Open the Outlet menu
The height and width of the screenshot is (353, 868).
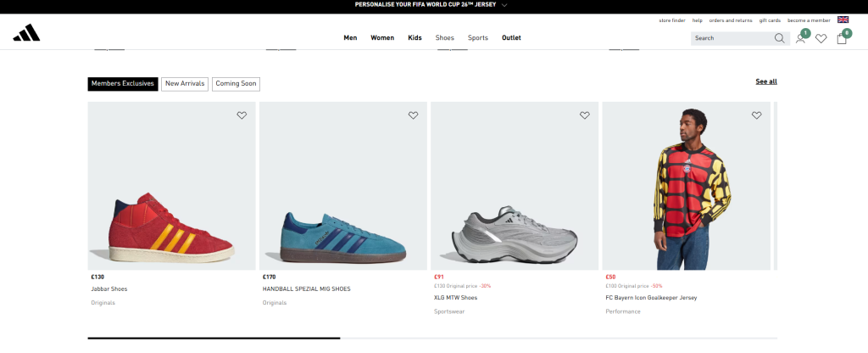click(x=511, y=37)
